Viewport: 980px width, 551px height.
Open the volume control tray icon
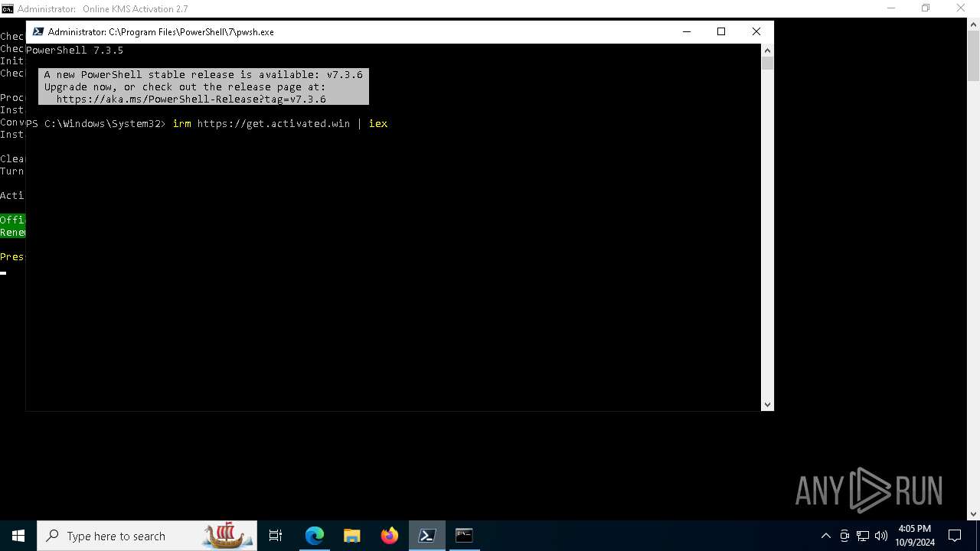(x=881, y=536)
